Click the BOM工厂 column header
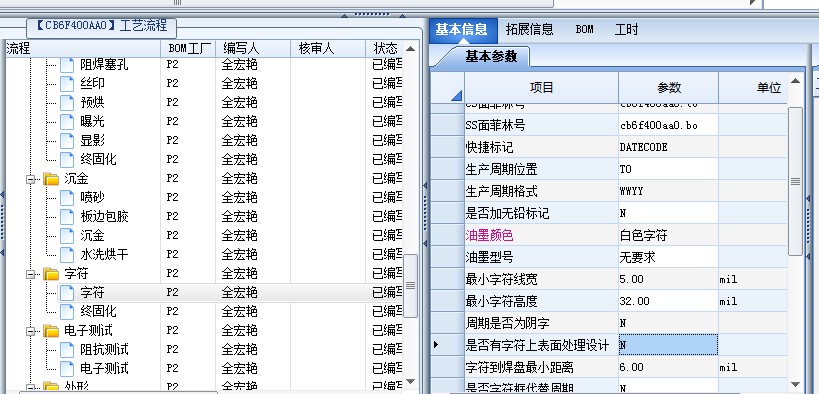Viewport: 819px width, 394px height. pos(189,49)
